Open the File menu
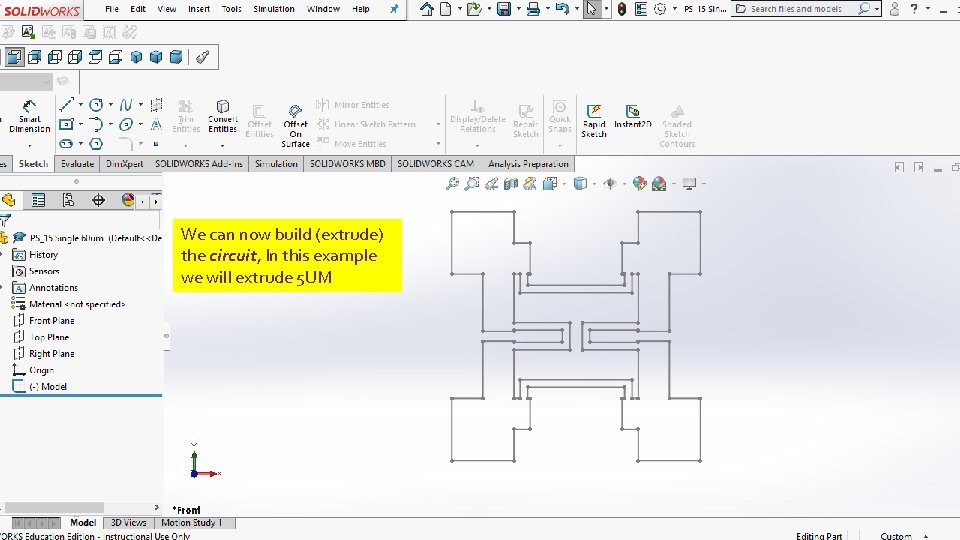 click(112, 9)
